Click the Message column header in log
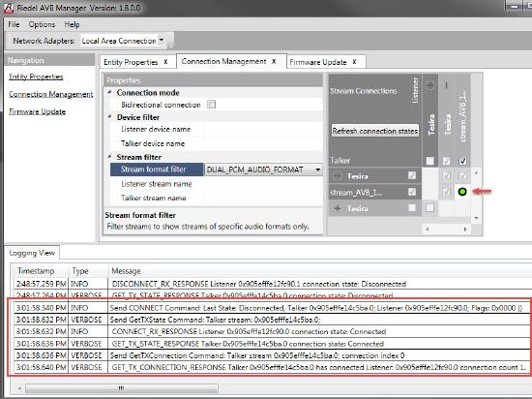 pyautogui.click(x=319, y=271)
